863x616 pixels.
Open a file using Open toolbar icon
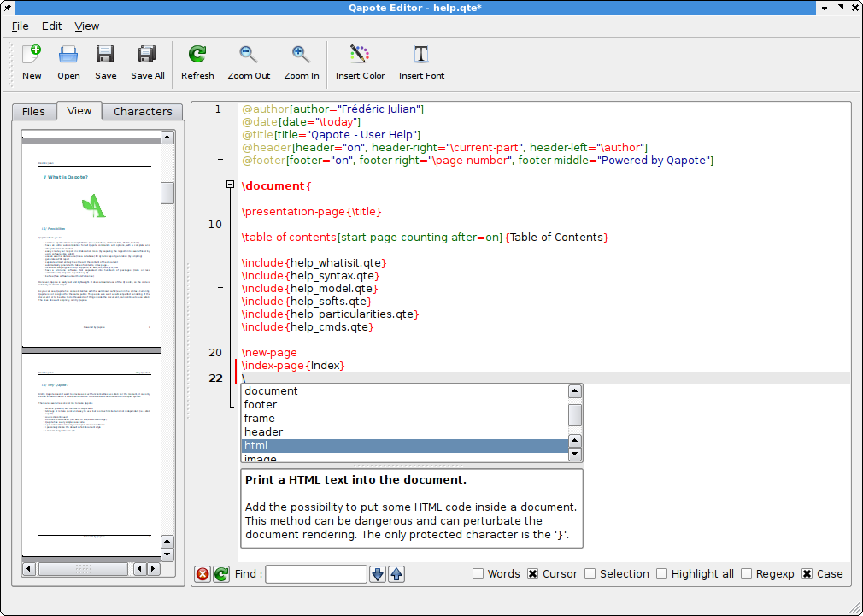[68, 62]
